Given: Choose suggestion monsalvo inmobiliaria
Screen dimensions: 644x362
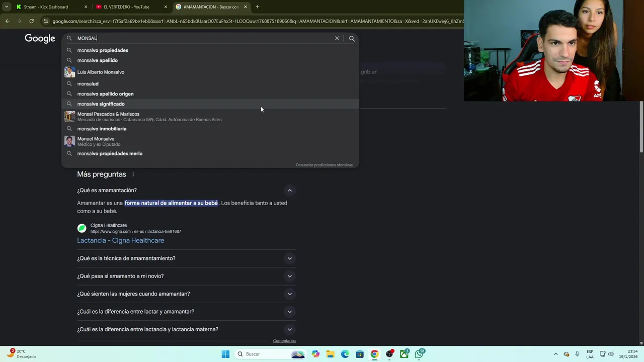Looking at the screenshot, I should click(x=210, y=129).
